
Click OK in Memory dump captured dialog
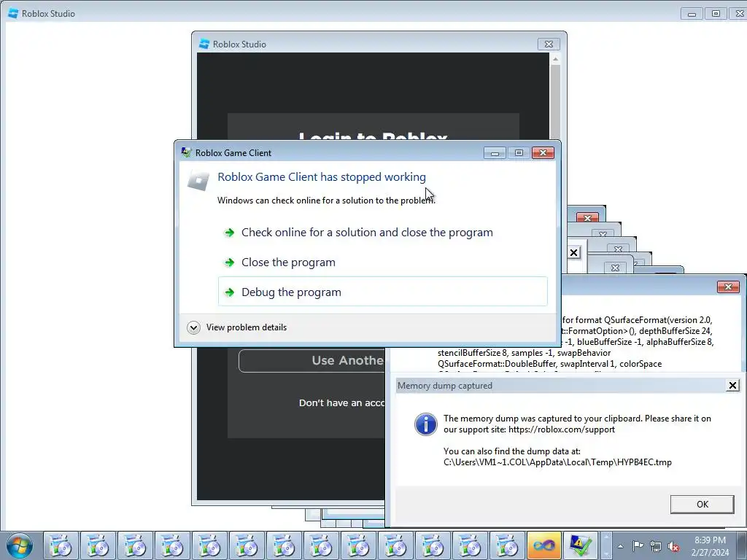pyautogui.click(x=702, y=505)
